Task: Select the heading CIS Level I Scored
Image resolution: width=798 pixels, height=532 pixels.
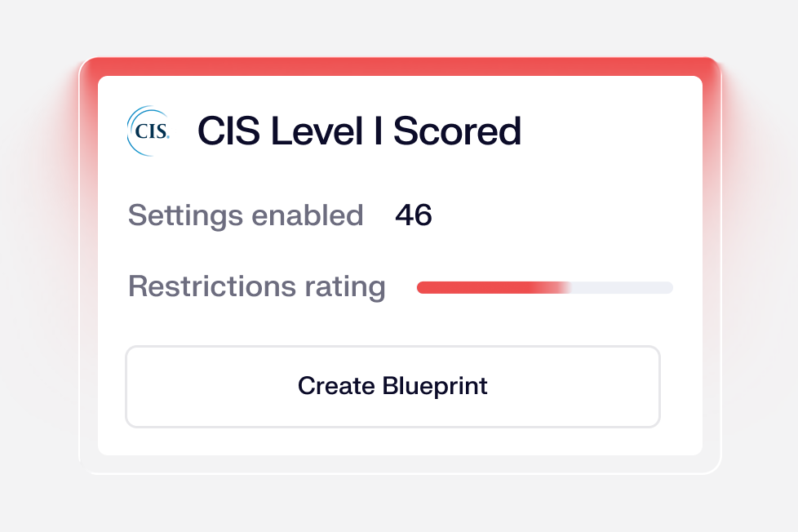Action: click(x=360, y=131)
